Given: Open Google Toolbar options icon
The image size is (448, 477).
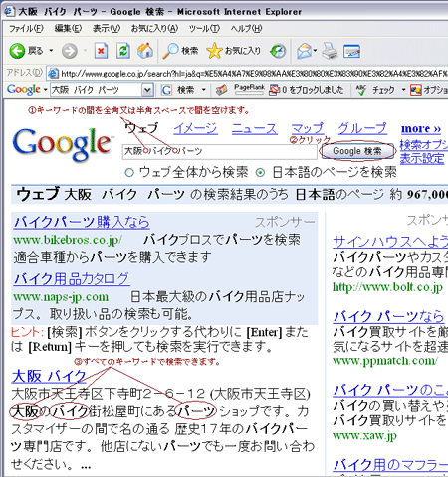Looking at the screenshot, I should click(x=416, y=90).
